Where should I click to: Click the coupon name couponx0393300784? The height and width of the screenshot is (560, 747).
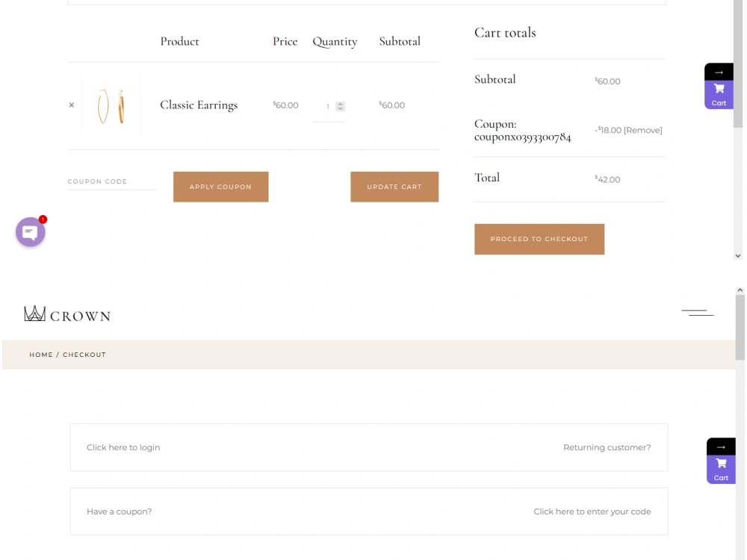point(523,137)
